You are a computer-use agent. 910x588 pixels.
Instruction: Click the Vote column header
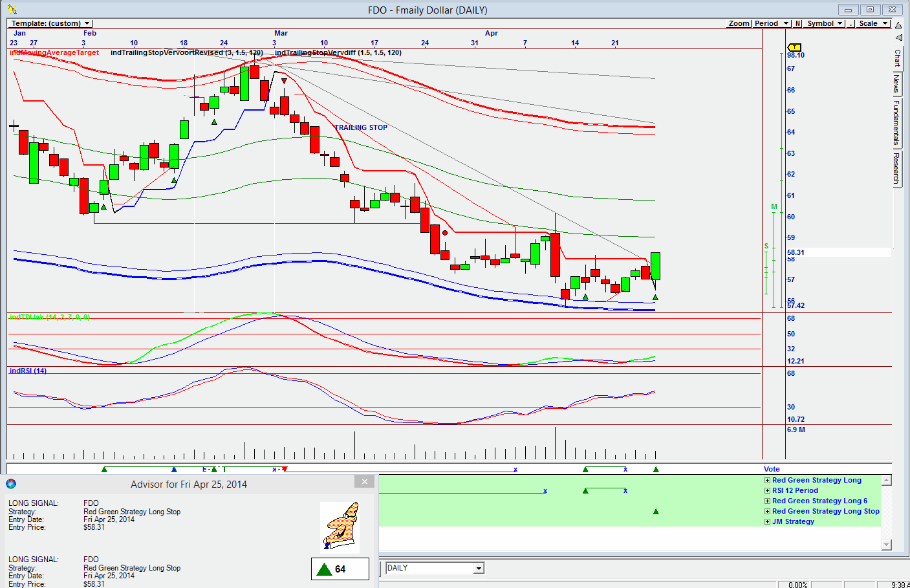click(x=772, y=469)
